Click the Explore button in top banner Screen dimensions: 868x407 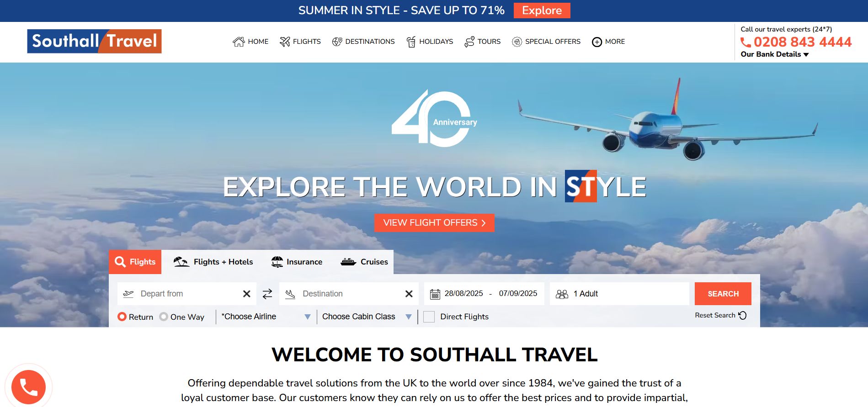coord(542,11)
